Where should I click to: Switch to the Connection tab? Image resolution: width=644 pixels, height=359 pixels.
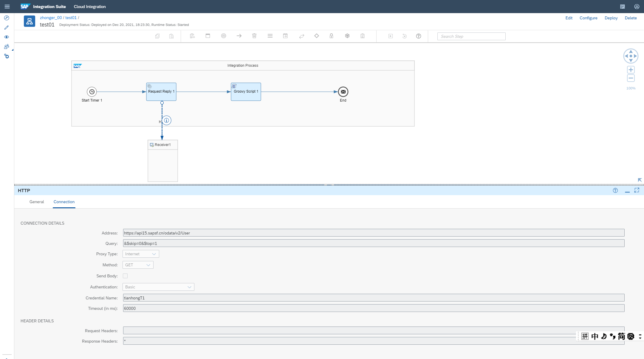pos(64,202)
